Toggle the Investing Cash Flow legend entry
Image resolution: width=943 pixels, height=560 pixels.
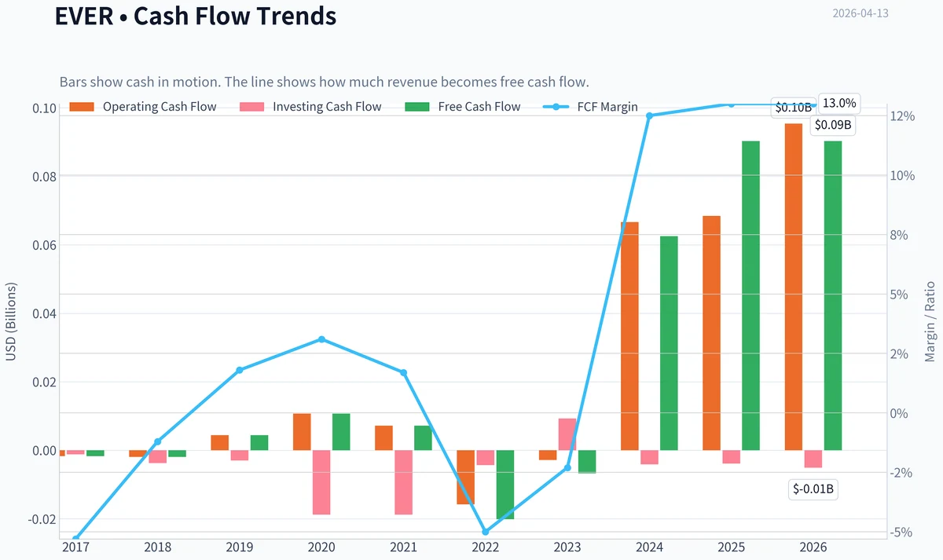point(310,107)
